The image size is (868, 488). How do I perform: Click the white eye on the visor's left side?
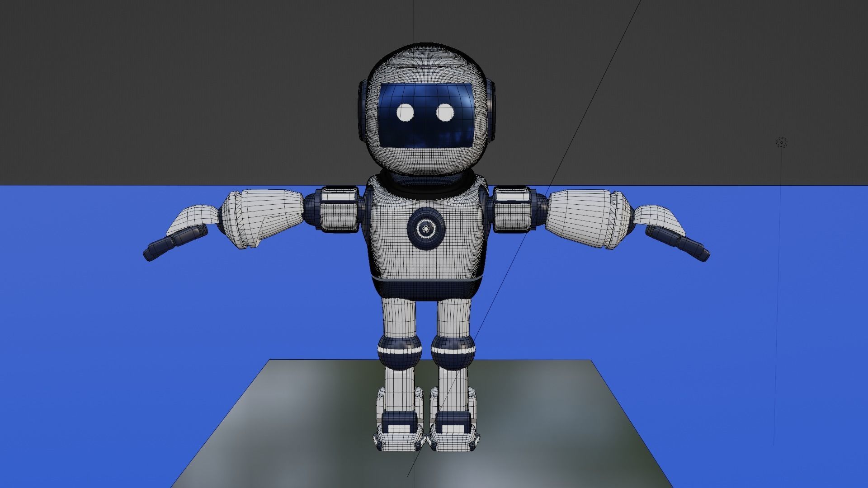(406, 113)
